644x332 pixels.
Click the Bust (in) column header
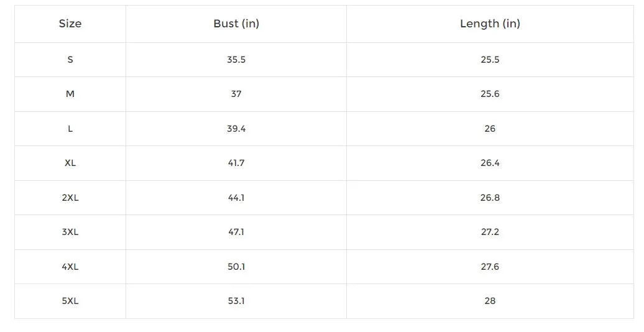pyautogui.click(x=236, y=24)
